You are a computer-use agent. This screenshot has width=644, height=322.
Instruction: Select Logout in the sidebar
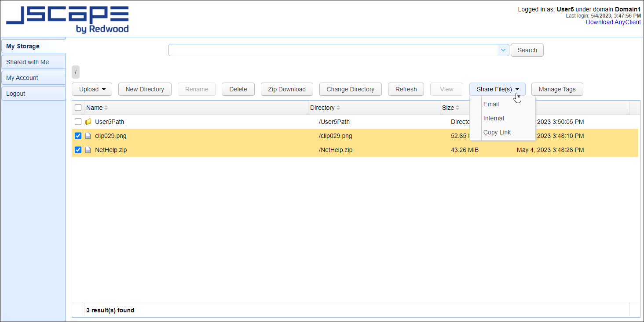[33, 94]
